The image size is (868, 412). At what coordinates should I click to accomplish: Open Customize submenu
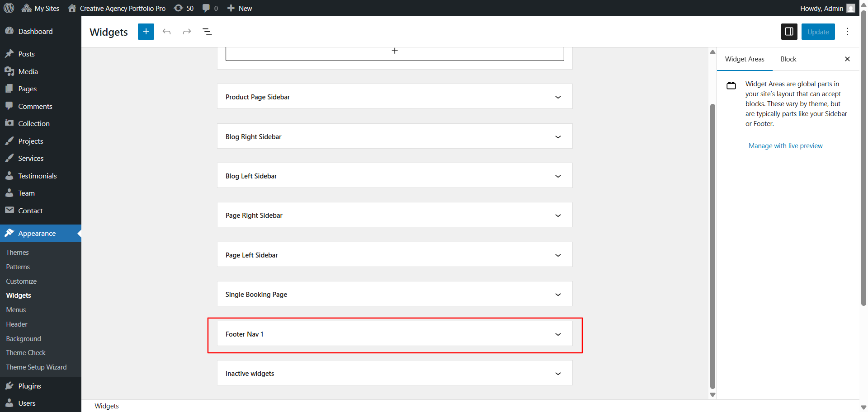pos(21,281)
